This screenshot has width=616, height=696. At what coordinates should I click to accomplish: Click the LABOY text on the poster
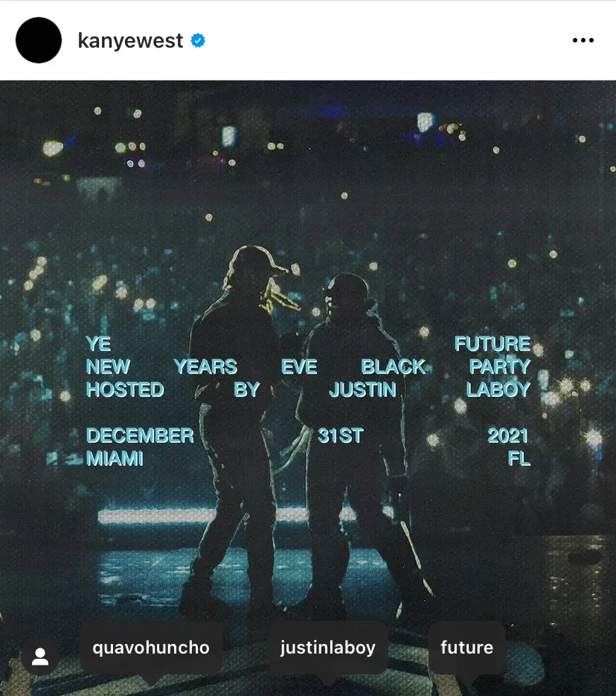coord(498,390)
